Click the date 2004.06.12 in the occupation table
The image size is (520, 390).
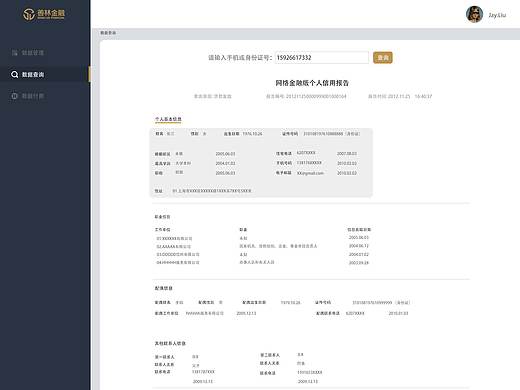tap(359, 246)
